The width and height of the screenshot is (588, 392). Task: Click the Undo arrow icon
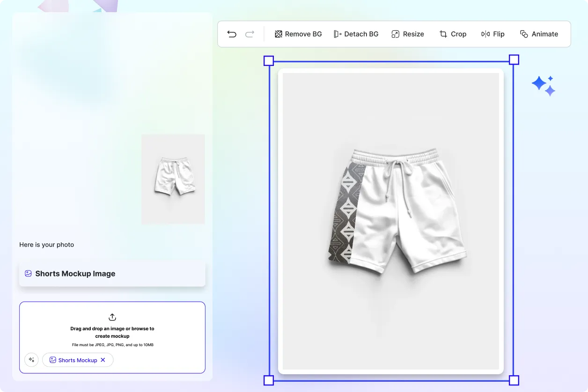click(x=232, y=34)
